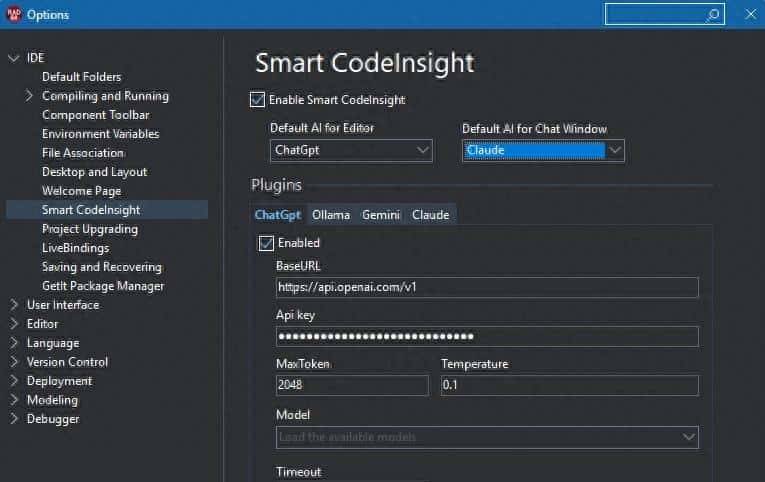Expand the Version Control node
Screen dimensions: 765x482
point(14,362)
